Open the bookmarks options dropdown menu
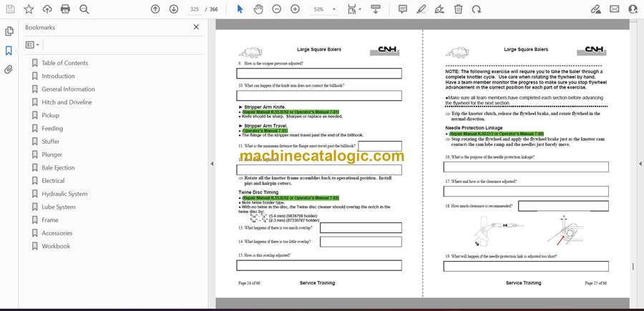 (32, 45)
